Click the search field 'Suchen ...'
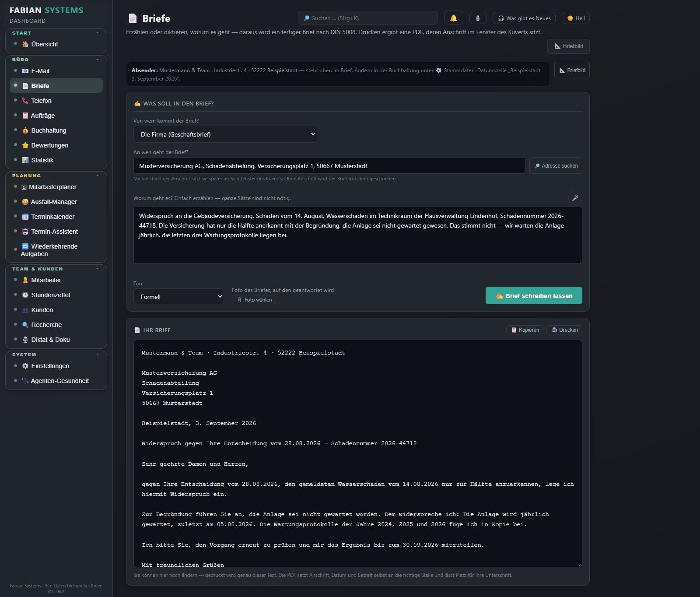Viewport: 700px width, 597px height. (x=367, y=18)
